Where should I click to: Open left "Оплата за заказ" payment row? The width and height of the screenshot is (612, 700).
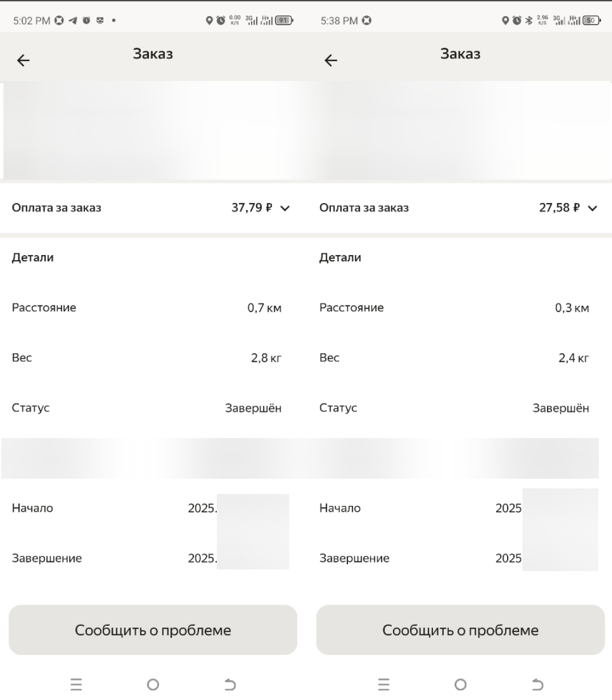[x=153, y=208]
